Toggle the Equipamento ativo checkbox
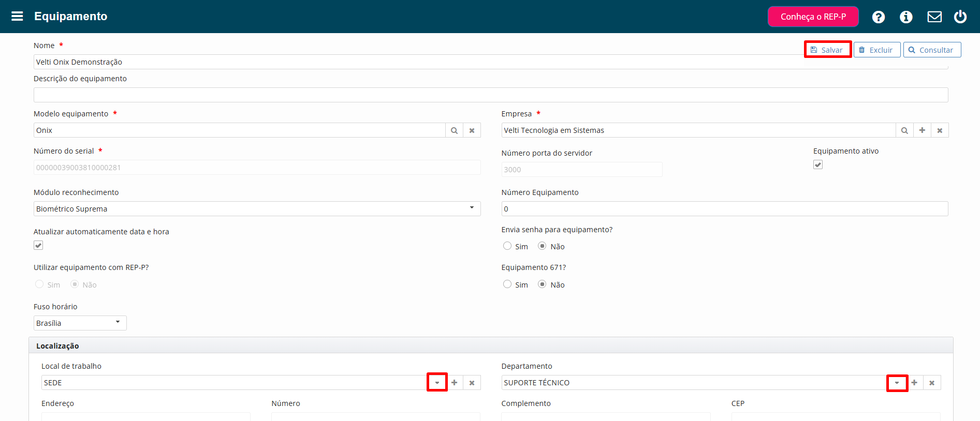This screenshot has width=980, height=421. [818, 164]
